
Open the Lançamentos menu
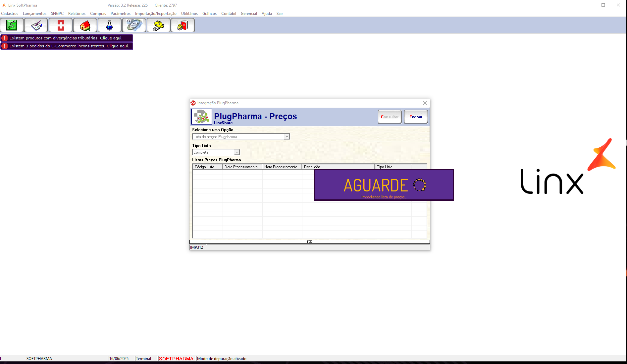coord(34,14)
